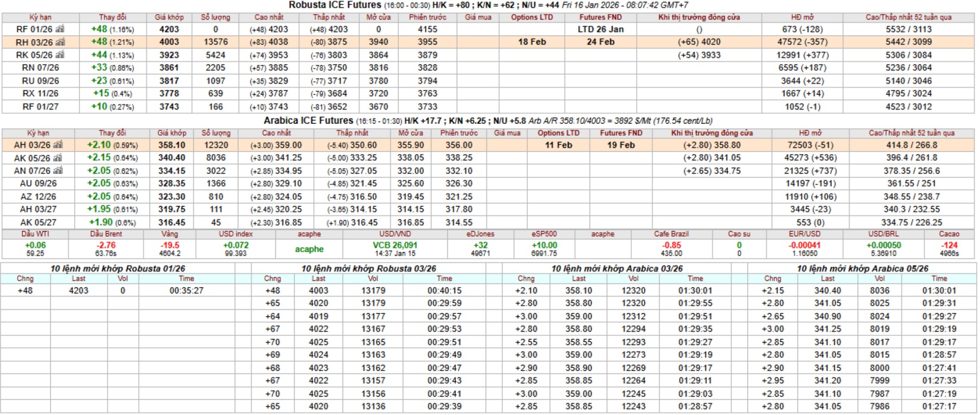Click the after-close value (+54) 3933
This screenshot has width=980, height=415.
click(x=699, y=55)
